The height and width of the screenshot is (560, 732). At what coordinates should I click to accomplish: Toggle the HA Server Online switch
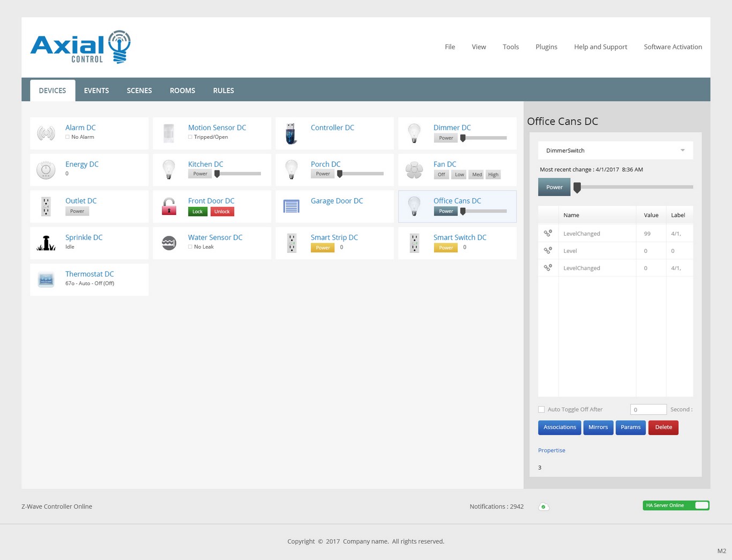pyautogui.click(x=701, y=505)
